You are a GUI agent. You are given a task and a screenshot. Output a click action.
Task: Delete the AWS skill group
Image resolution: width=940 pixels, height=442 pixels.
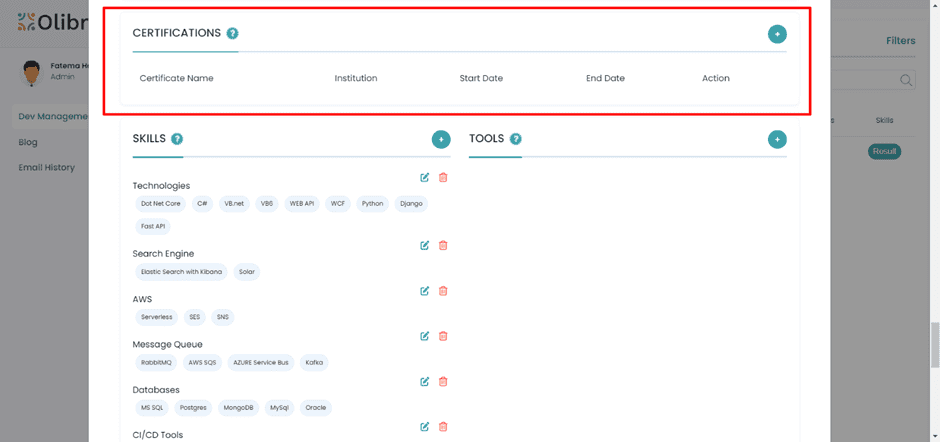[x=443, y=291]
